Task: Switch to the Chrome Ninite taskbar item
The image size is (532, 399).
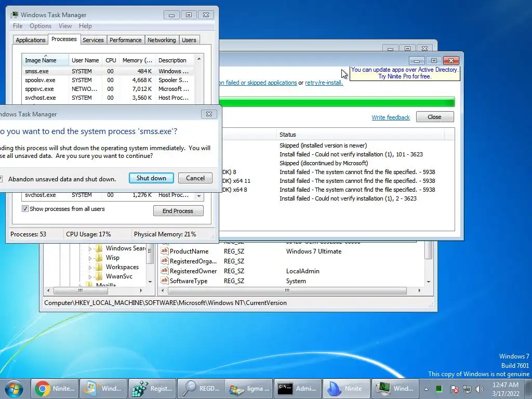Action: [55, 389]
